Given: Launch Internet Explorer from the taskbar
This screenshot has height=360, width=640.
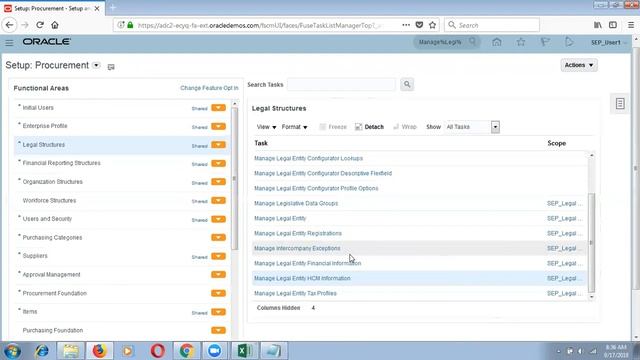Looking at the screenshot, I should click(42, 351).
